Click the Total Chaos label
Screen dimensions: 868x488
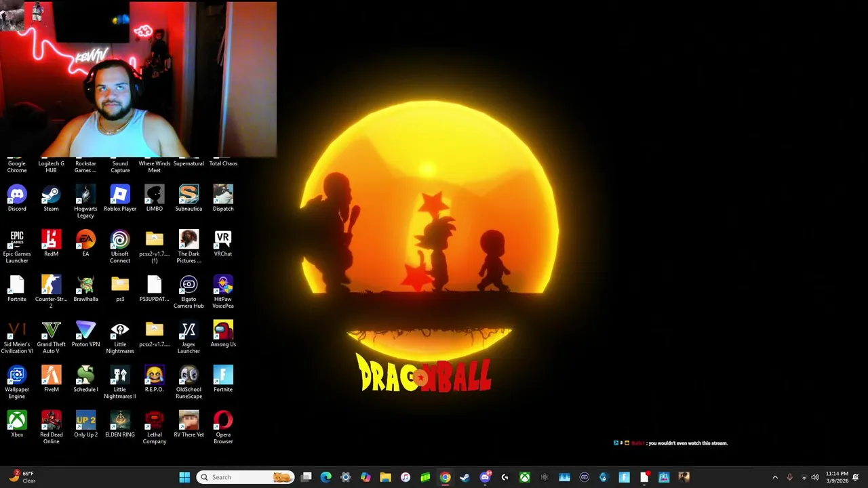click(223, 163)
